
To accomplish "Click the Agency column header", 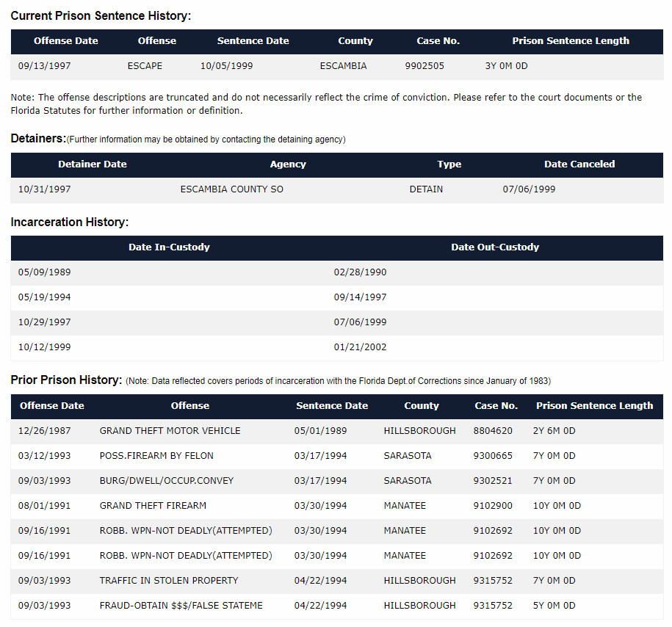I will 288,164.
